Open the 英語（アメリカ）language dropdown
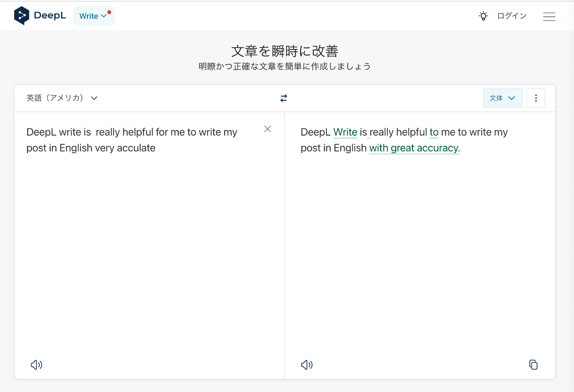 (62, 98)
